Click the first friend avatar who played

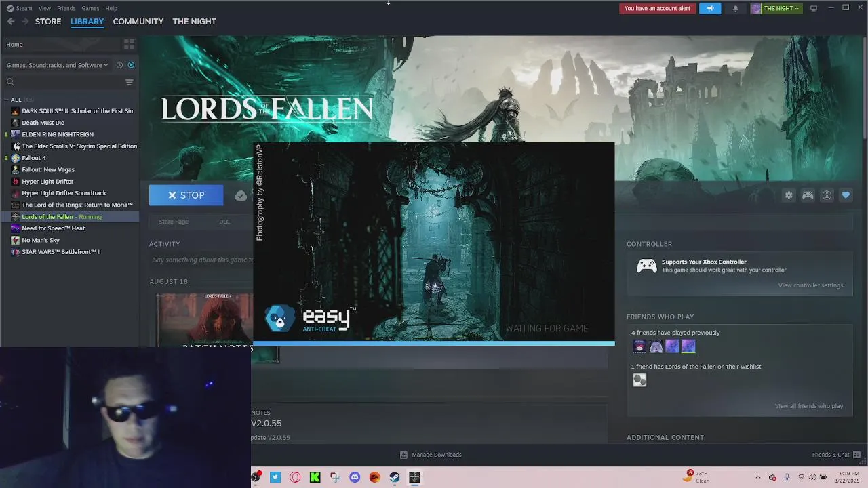click(x=639, y=346)
